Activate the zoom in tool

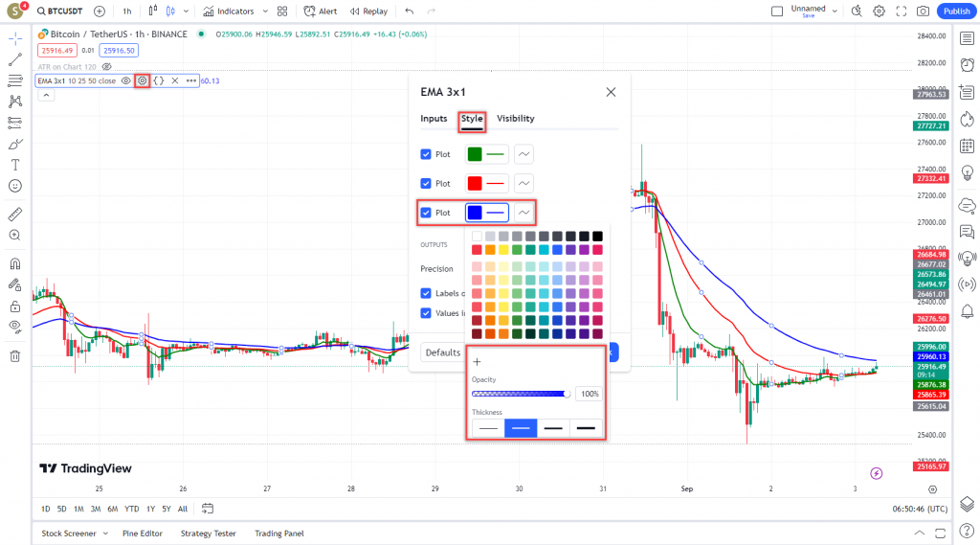(x=15, y=236)
